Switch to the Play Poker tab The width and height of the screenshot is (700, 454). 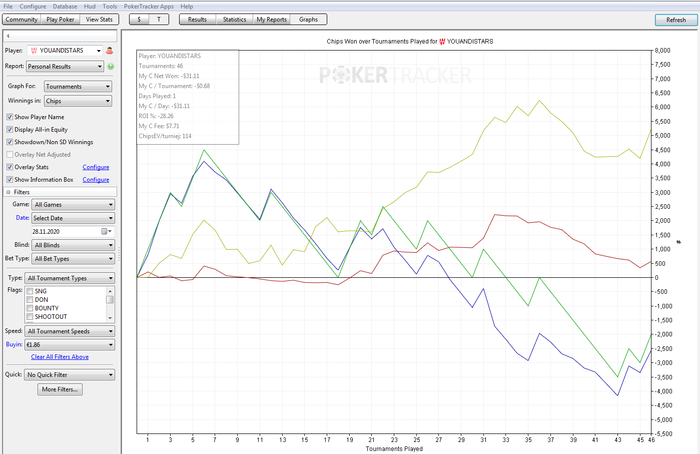[60, 20]
